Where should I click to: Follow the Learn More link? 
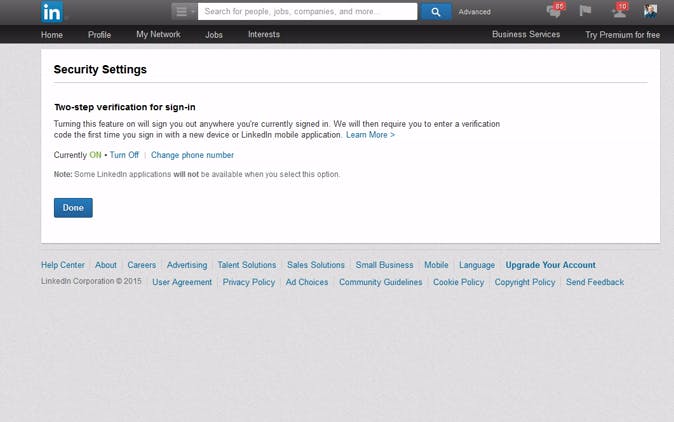(371, 135)
